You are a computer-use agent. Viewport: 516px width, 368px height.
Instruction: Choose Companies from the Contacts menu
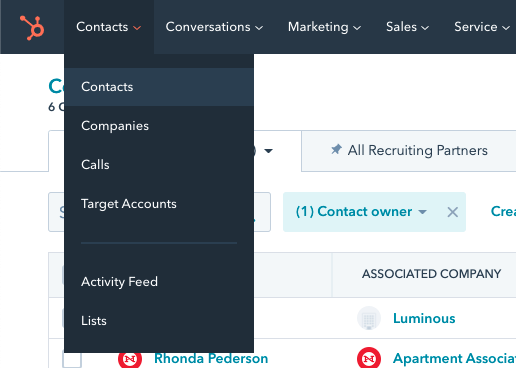159,126
